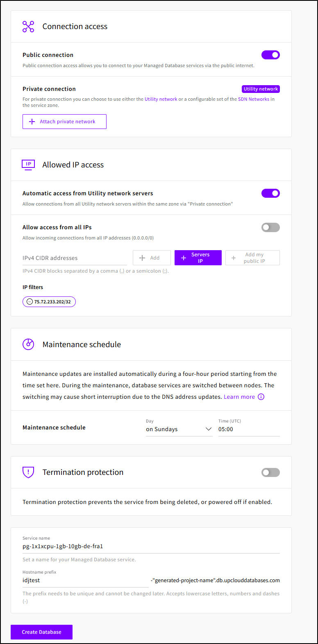Focus the IPv4 CIDR addresses field
This screenshot has width=318, height=644.
pos(75,258)
